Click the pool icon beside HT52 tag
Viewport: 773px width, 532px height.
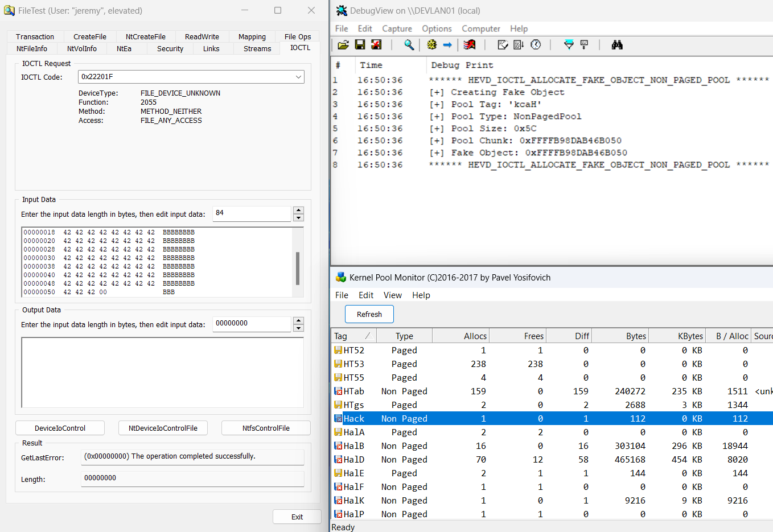tap(338, 350)
